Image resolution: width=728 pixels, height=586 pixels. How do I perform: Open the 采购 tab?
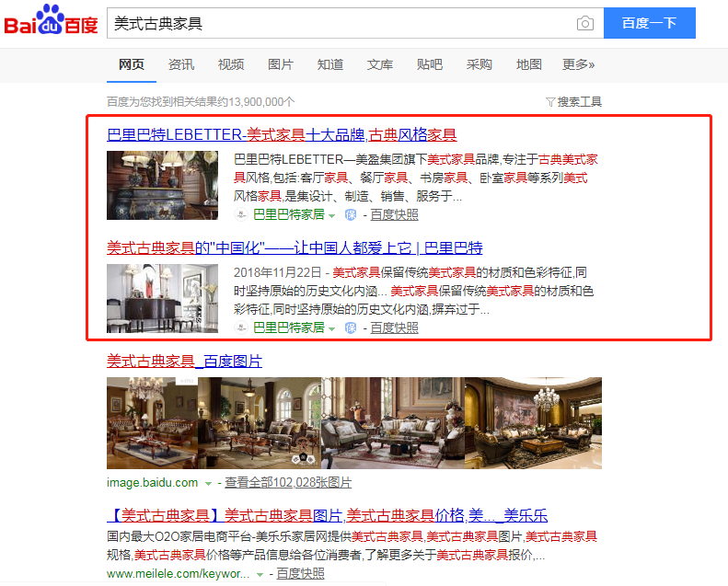[x=480, y=64]
